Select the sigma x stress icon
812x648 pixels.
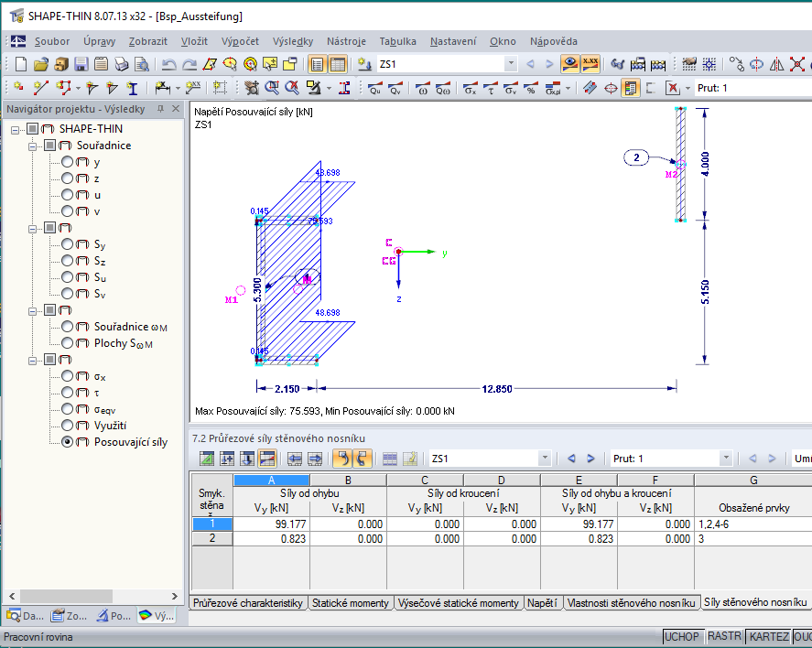pyautogui.click(x=470, y=89)
